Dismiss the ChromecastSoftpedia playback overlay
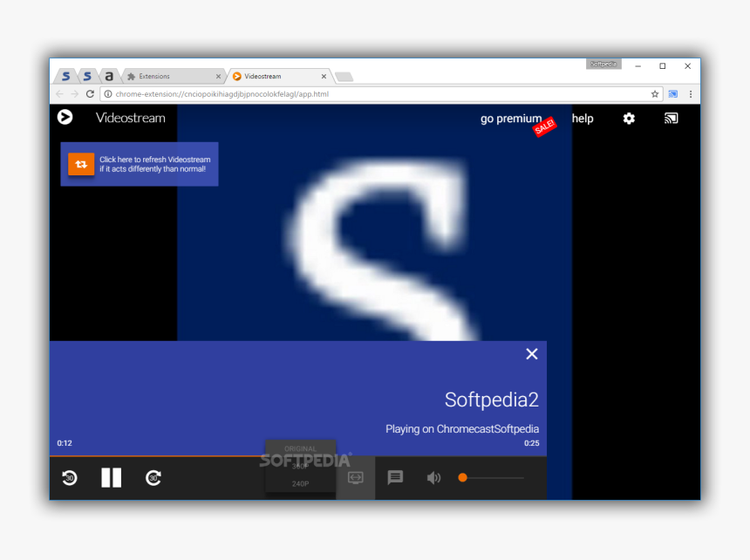This screenshot has height=560, width=750. click(x=532, y=354)
